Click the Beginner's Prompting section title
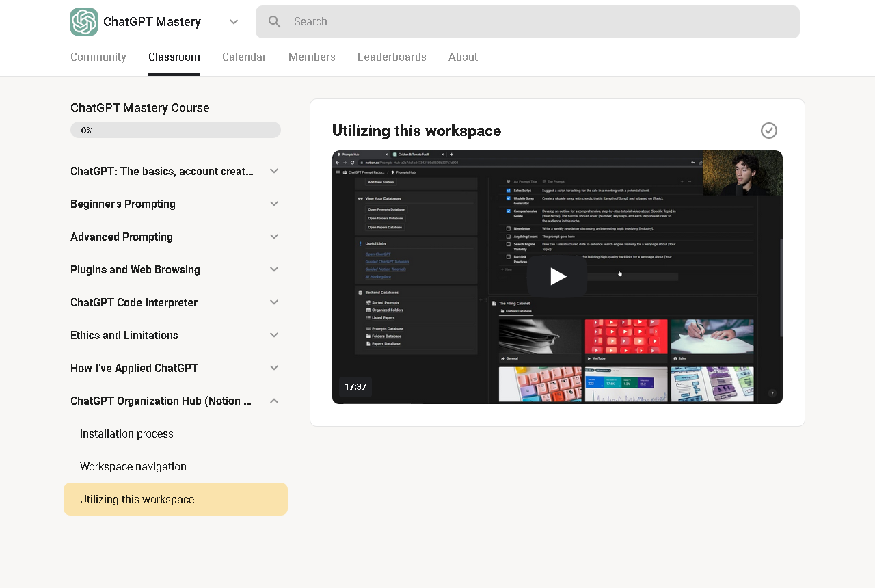The height and width of the screenshot is (588, 875). [x=123, y=204]
